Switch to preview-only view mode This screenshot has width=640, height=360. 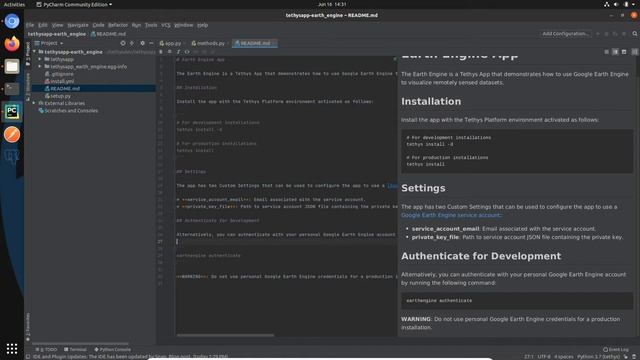(x=624, y=52)
